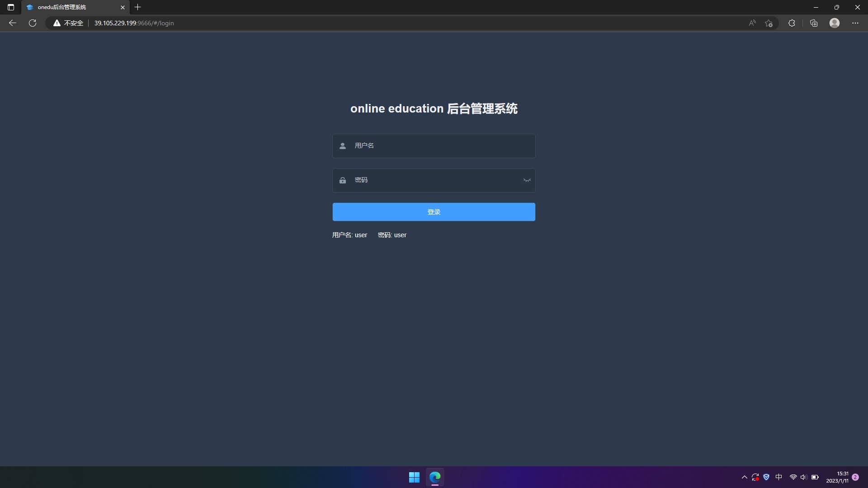Open a new tab with plus button

tap(138, 7)
